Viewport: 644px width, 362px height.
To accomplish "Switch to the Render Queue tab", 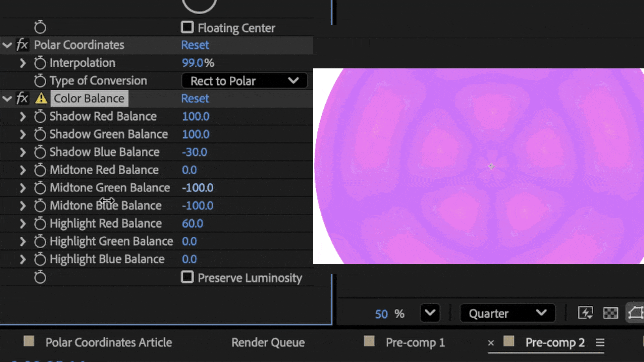I will point(268,342).
